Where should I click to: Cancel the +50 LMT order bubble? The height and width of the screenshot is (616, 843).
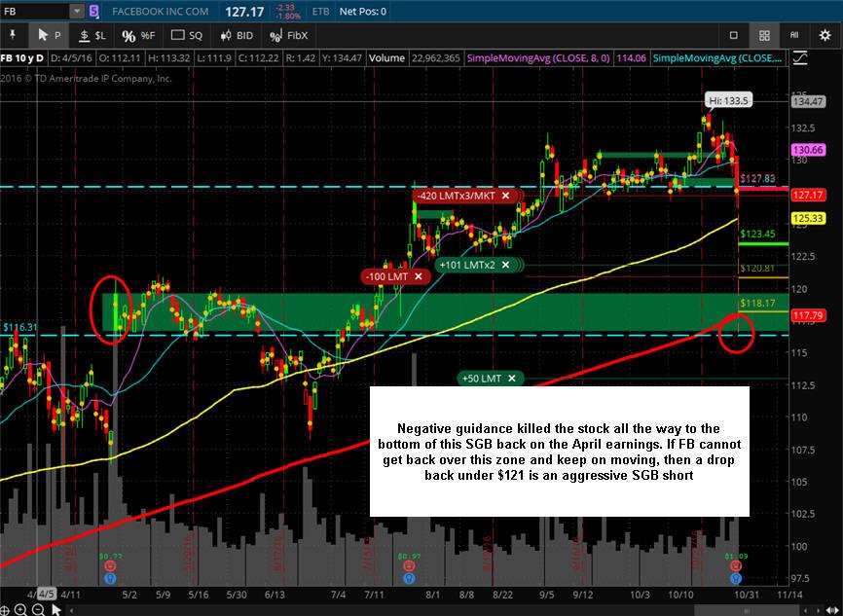512,379
